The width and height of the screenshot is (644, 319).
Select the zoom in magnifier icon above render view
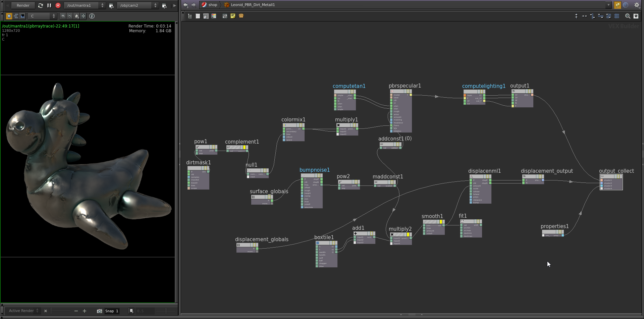(63, 16)
